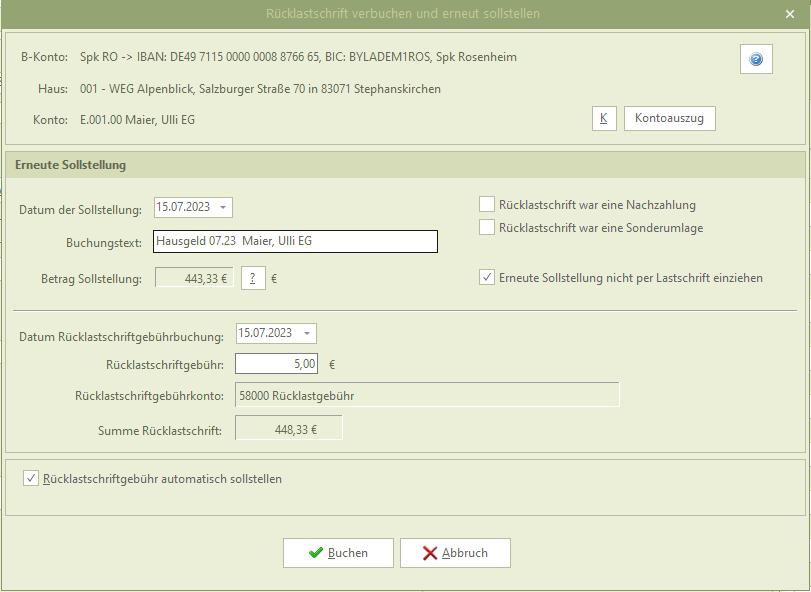Image resolution: width=811 pixels, height=592 pixels.
Task: Open the blue help question mark icon
Action: (x=755, y=60)
